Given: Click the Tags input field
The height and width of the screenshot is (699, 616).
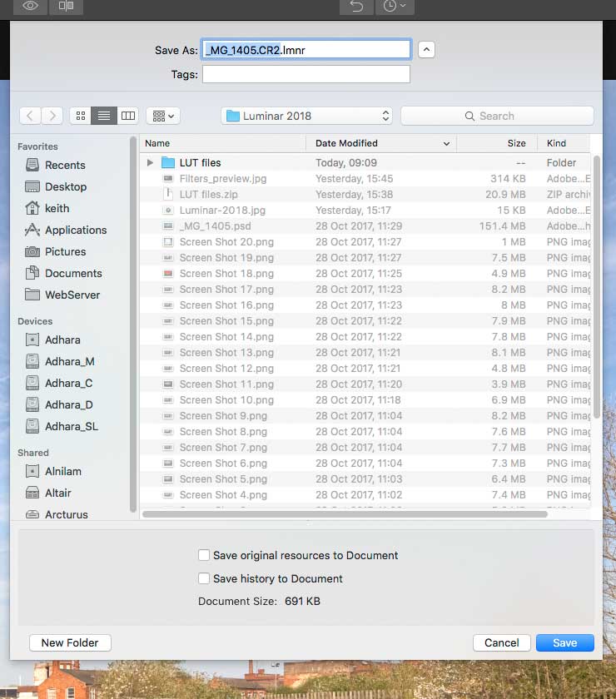Looking at the screenshot, I should [306, 74].
